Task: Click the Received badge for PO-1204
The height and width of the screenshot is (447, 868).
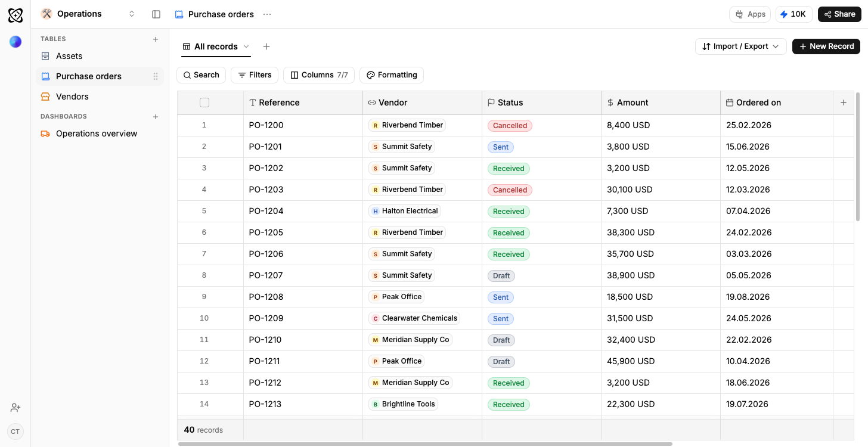Action: pyautogui.click(x=509, y=212)
